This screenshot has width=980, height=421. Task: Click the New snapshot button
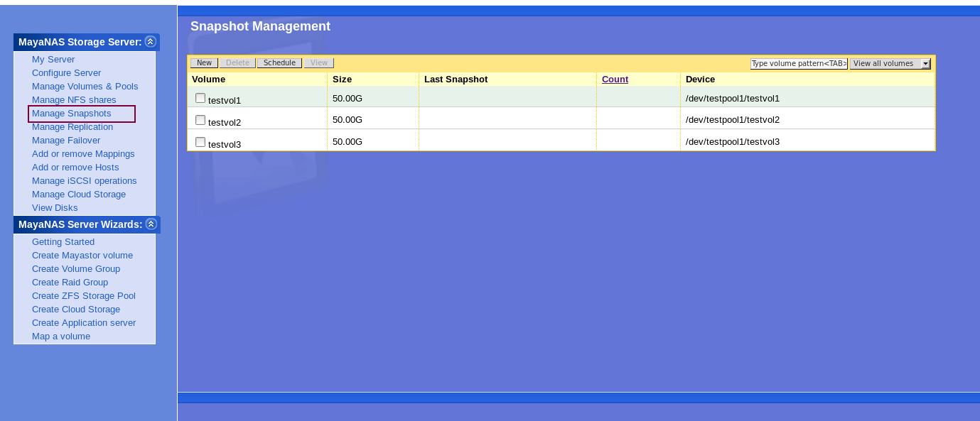click(204, 63)
